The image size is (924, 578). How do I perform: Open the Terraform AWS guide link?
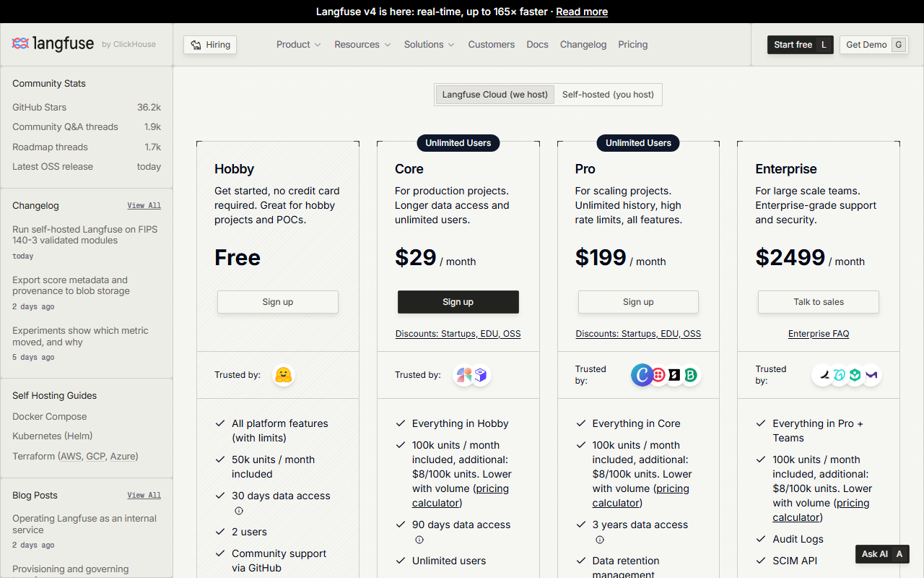(71, 457)
